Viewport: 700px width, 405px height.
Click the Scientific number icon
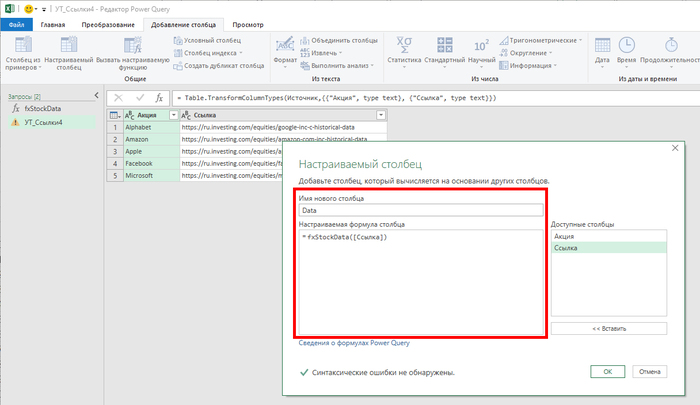pyautogui.click(x=481, y=46)
